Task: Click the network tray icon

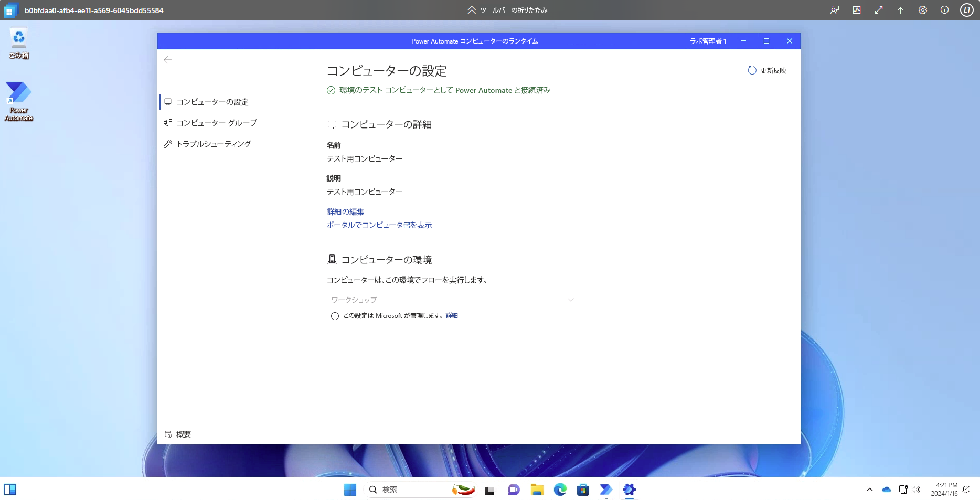Action: tap(903, 490)
